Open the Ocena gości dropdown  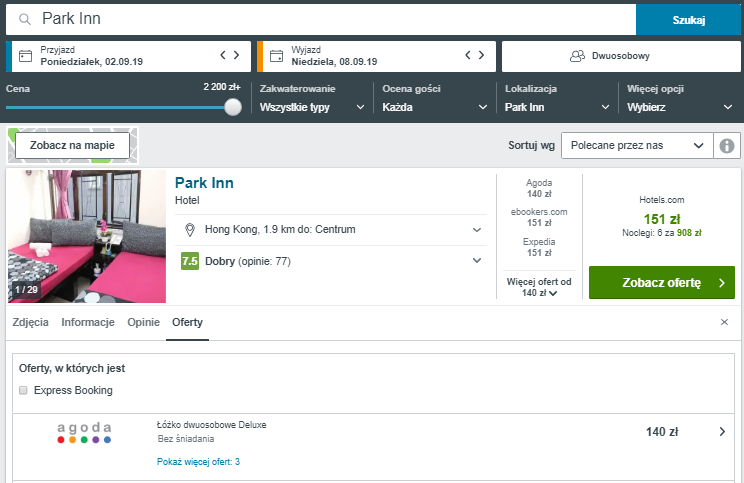(x=435, y=107)
